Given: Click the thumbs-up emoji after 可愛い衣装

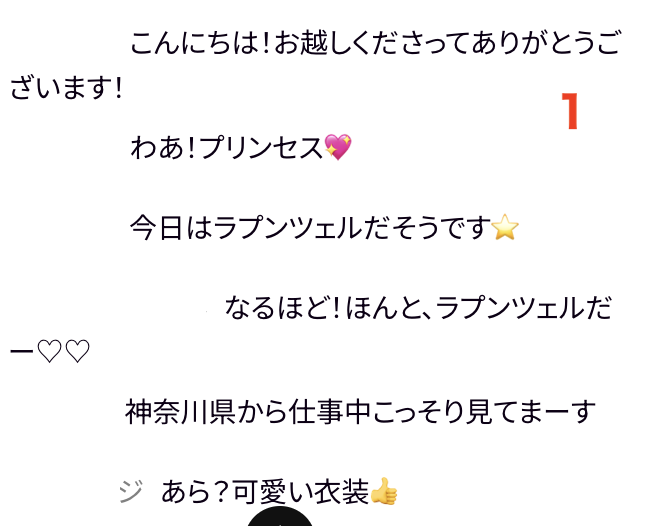Looking at the screenshot, I should click(384, 491).
